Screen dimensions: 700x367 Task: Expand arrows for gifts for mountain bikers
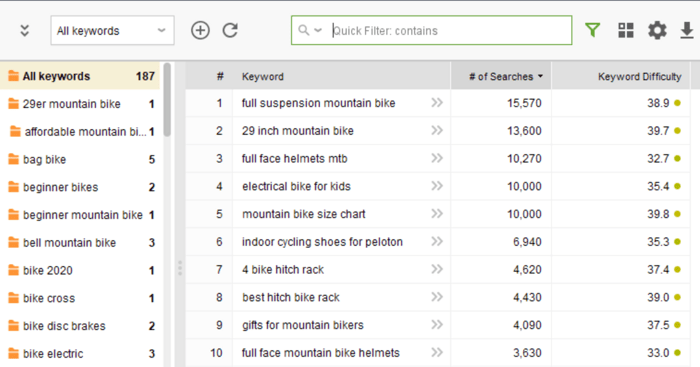437,325
